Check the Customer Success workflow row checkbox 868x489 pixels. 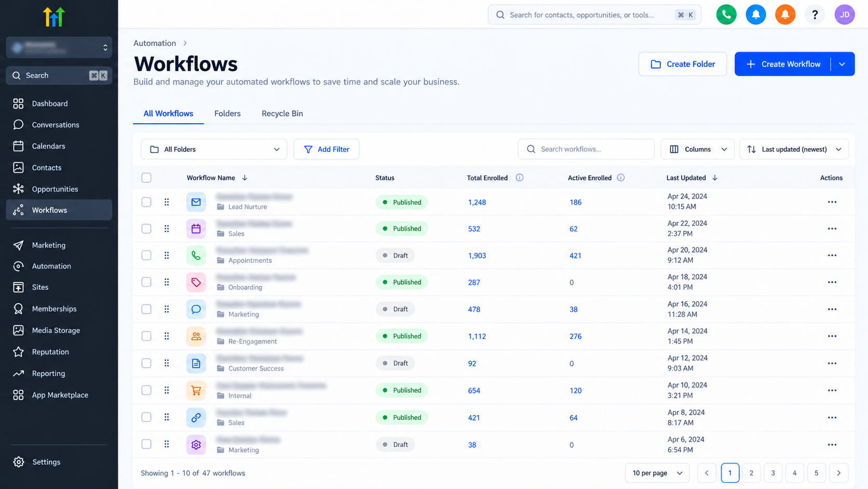pos(146,363)
